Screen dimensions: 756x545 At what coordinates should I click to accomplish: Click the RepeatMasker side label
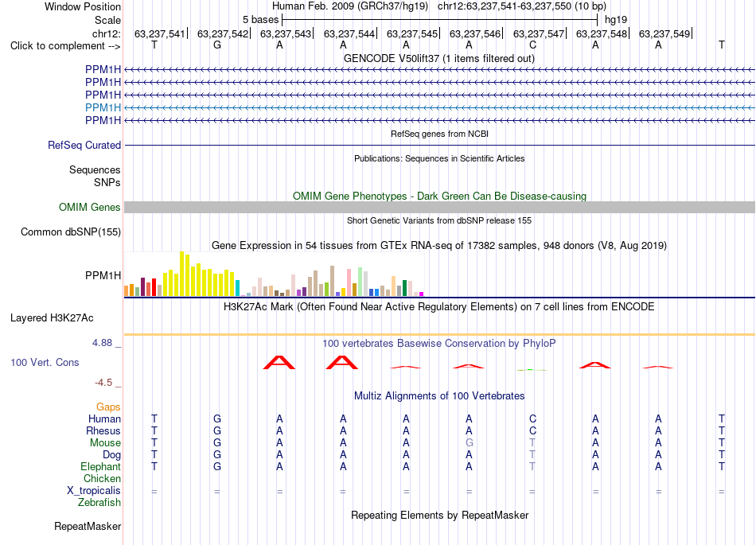click(88, 526)
